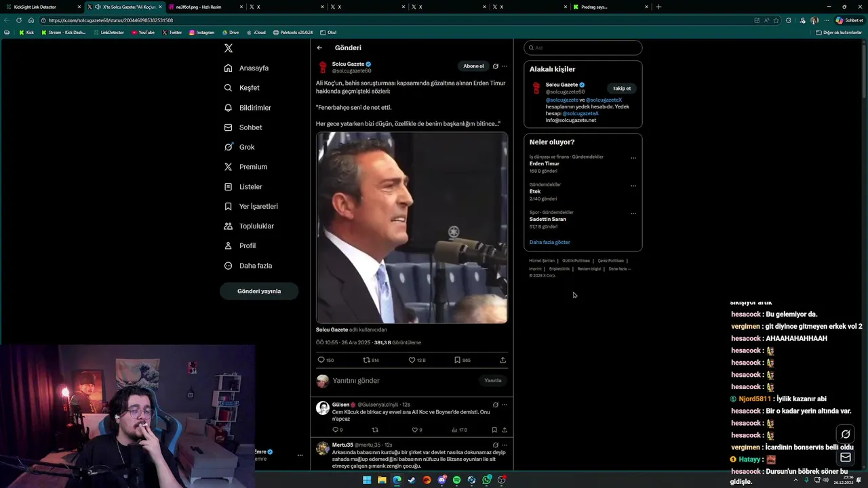Click the Ara search field
This screenshot has height=488, width=868.
tap(583, 48)
